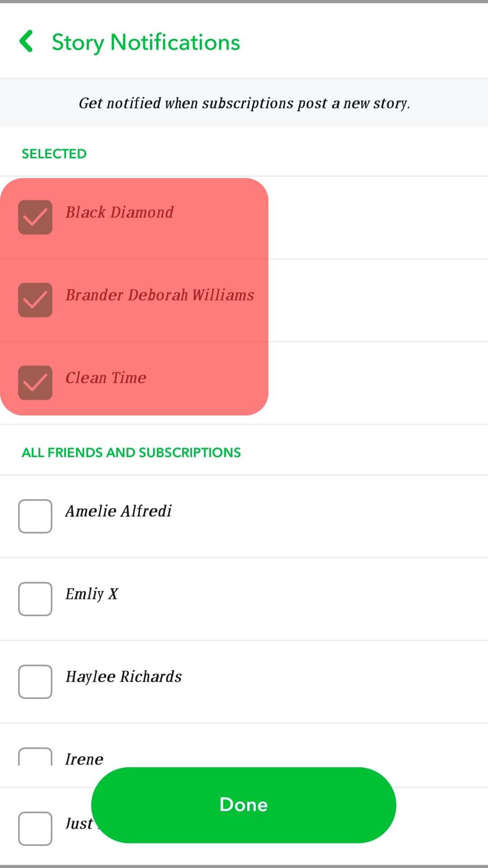The image size is (488, 868).
Task: Tap the Story Notifications title
Action: pos(145,42)
